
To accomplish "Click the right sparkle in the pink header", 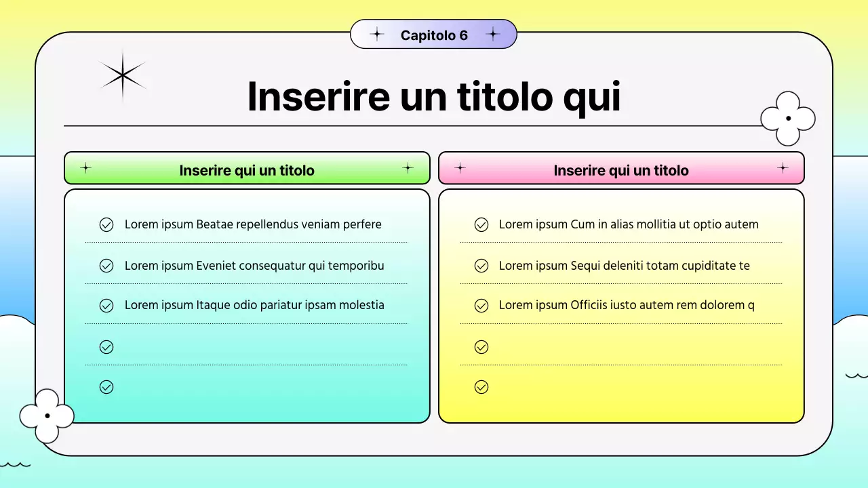I will click(783, 168).
